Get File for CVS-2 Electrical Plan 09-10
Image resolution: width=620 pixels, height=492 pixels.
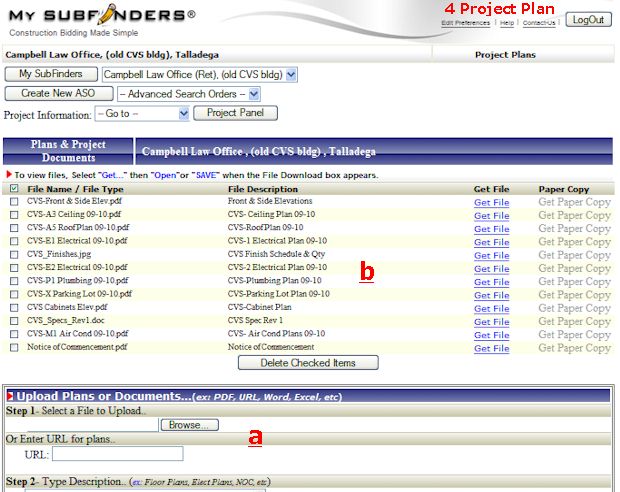pyautogui.click(x=491, y=269)
